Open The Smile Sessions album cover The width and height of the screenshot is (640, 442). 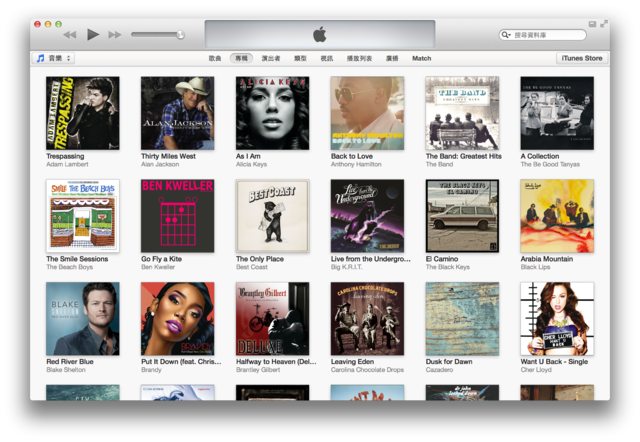point(83,216)
